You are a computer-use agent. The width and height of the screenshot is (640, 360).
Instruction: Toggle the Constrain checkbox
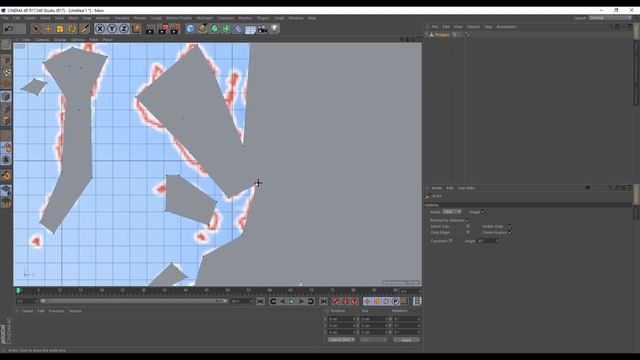pyautogui.click(x=451, y=241)
